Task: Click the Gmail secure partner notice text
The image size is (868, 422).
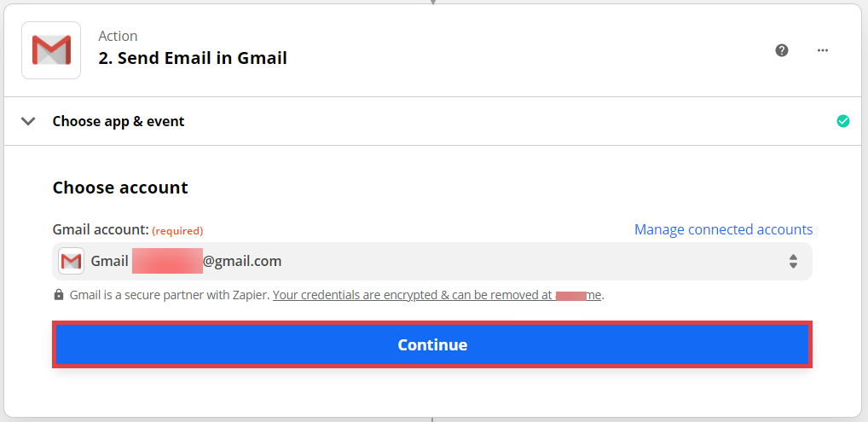Action: pyautogui.click(x=169, y=295)
